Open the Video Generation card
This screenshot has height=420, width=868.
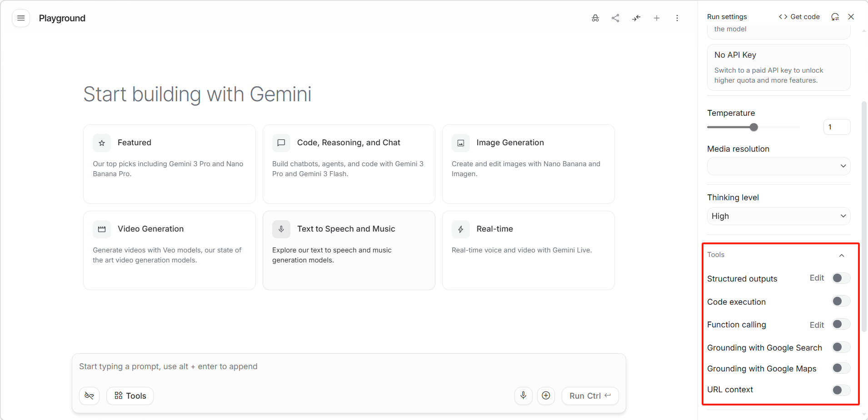point(170,251)
